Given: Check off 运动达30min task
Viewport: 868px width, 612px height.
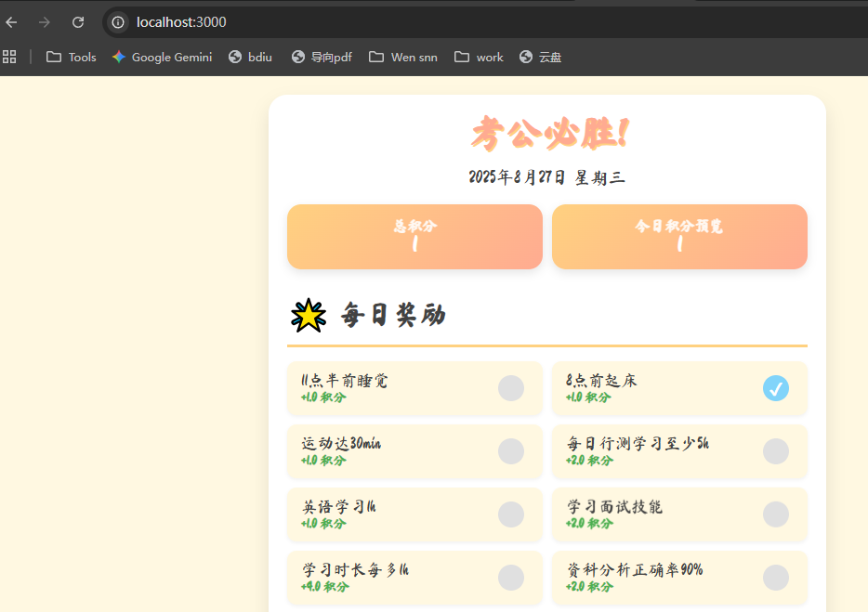Looking at the screenshot, I should tap(511, 451).
